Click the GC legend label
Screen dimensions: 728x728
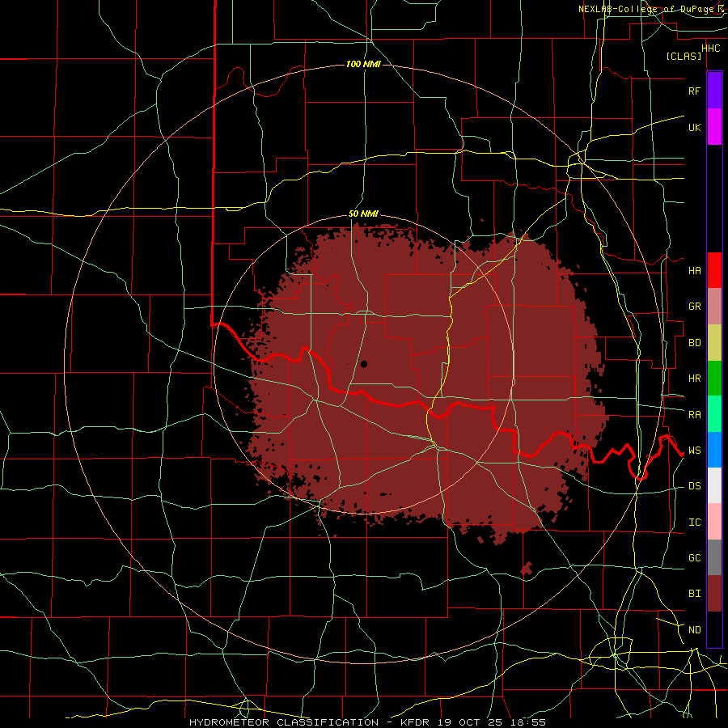tap(694, 558)
